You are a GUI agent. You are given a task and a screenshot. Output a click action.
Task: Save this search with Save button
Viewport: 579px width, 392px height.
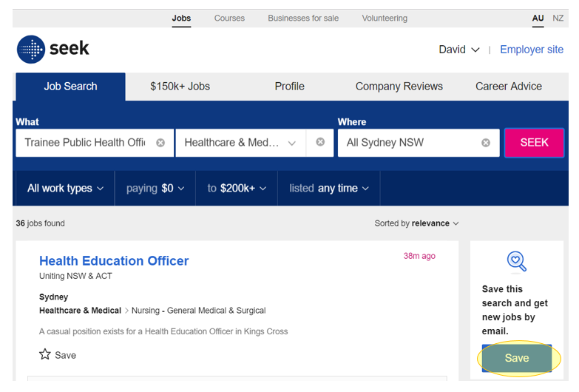517,358
